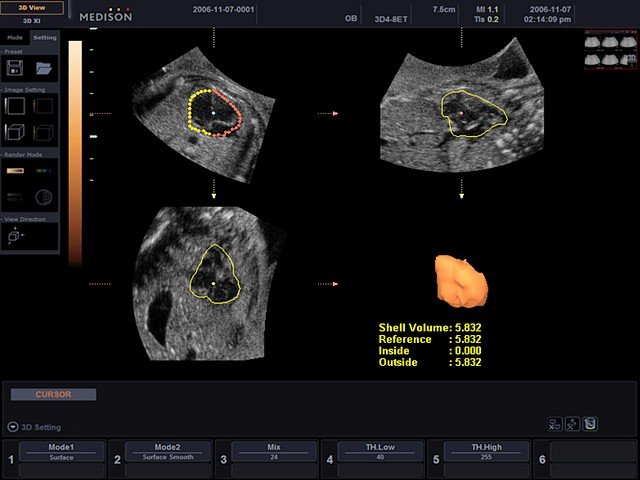Image resolution: width=640 pixels, height=480 pixels.
Task: Select the first square Image Setting icon
Action: pyautogui.click(x=15, y=102)
